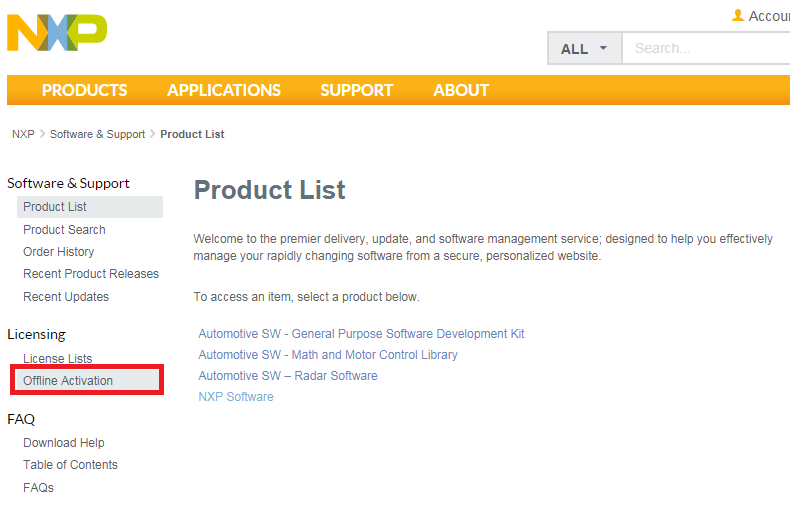Open License Lists under Licensing
Image resolution: width=790 pixels, height=513 pixels.
coord(58,359)
